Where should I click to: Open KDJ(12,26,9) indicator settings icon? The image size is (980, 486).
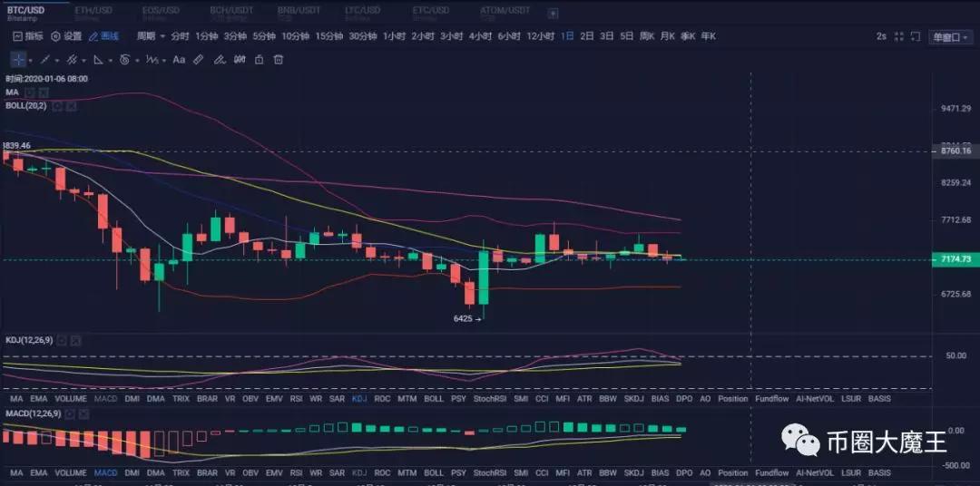(62, 340)
